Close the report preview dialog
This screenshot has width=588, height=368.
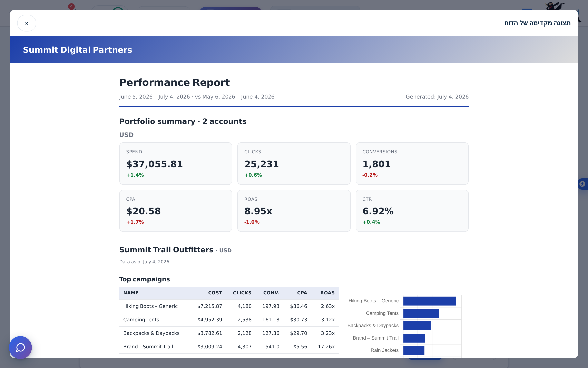[x=27, y=23]
